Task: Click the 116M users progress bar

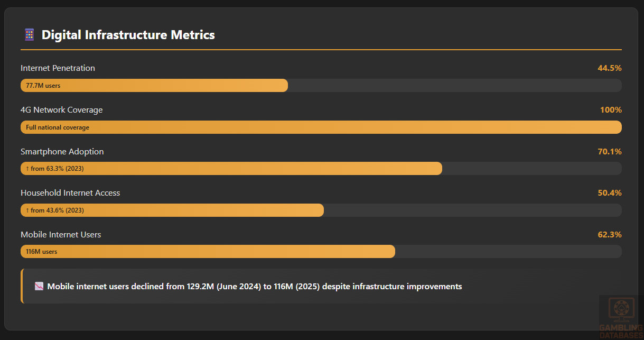Action: pyautogui.click(x=208, y=252)
